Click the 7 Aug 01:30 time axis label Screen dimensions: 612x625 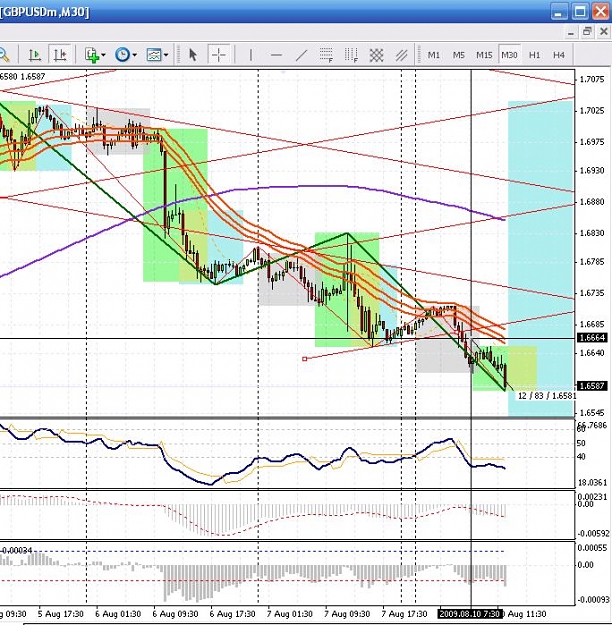[290, 614]
